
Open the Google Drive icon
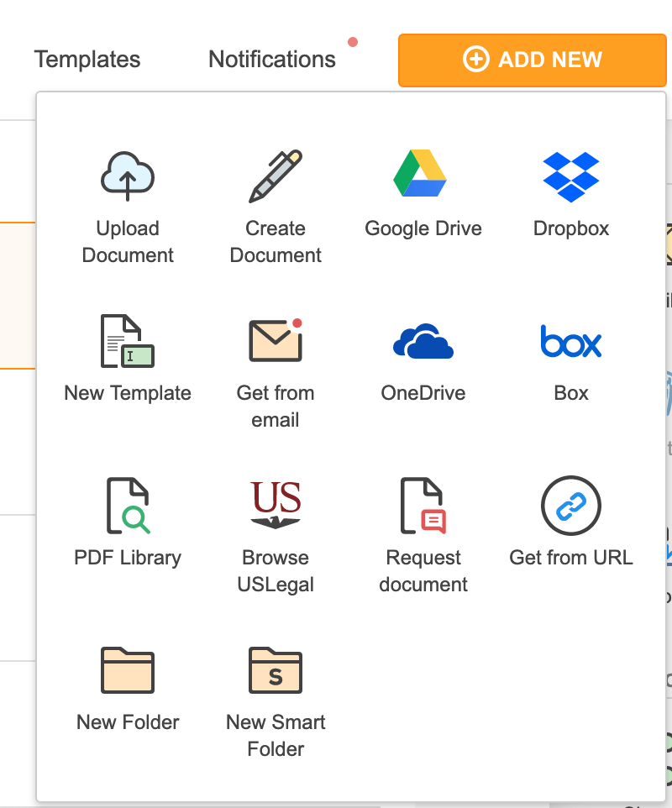420,174
